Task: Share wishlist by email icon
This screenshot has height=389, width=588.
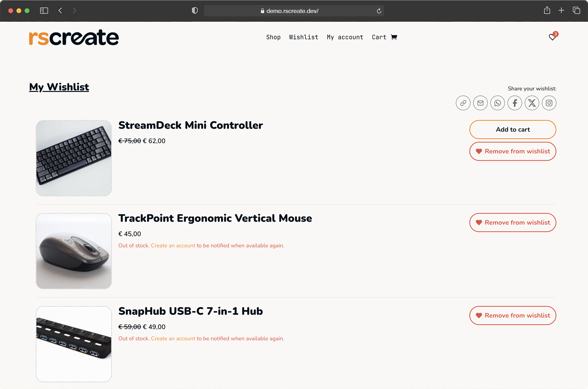Action: [480, 103]
